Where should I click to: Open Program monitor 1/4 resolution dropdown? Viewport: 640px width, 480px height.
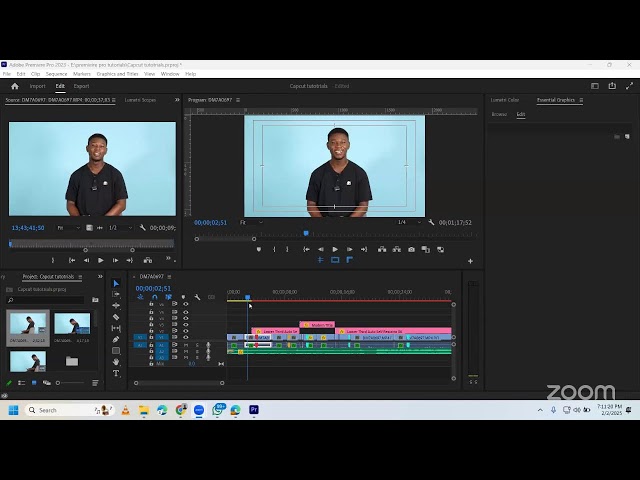coord(409,222)
